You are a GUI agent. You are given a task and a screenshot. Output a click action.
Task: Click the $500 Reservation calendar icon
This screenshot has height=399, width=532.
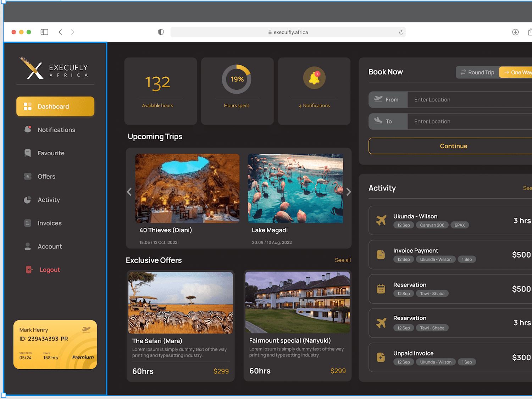pyautogui.click(x=381, y=289)
